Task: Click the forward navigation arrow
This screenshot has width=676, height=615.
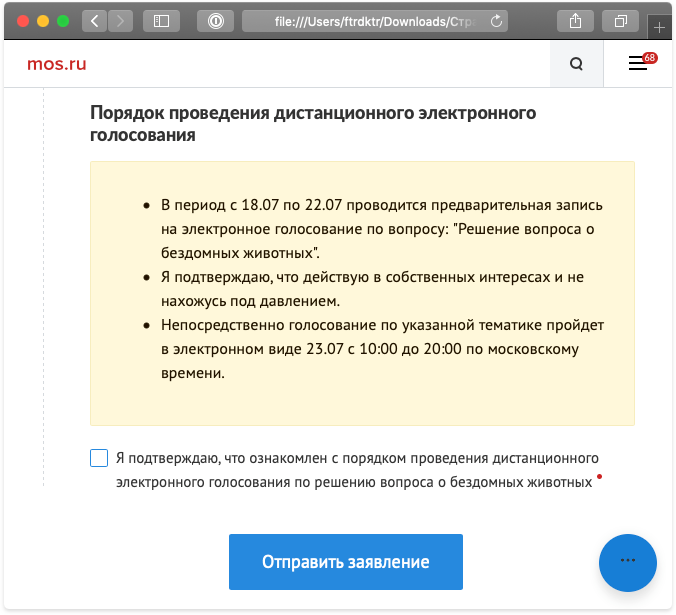Action: tap(120, 20)
